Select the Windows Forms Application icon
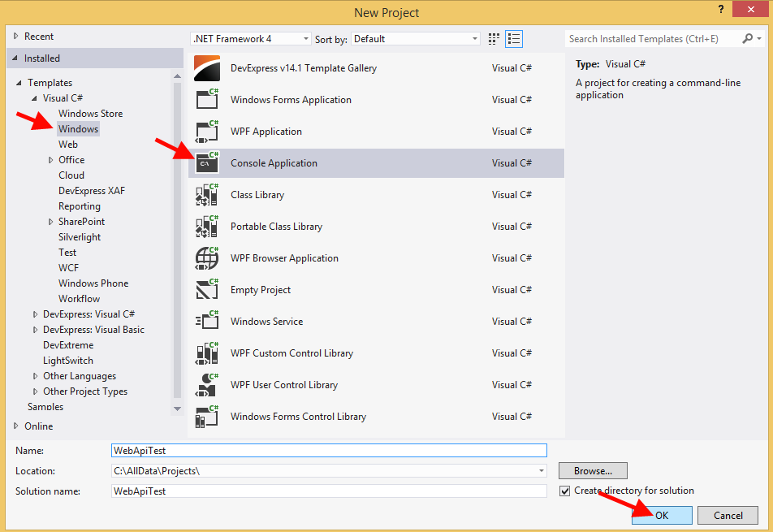The image size is (773, 532). pyautogui.click(x=207, y=100)
